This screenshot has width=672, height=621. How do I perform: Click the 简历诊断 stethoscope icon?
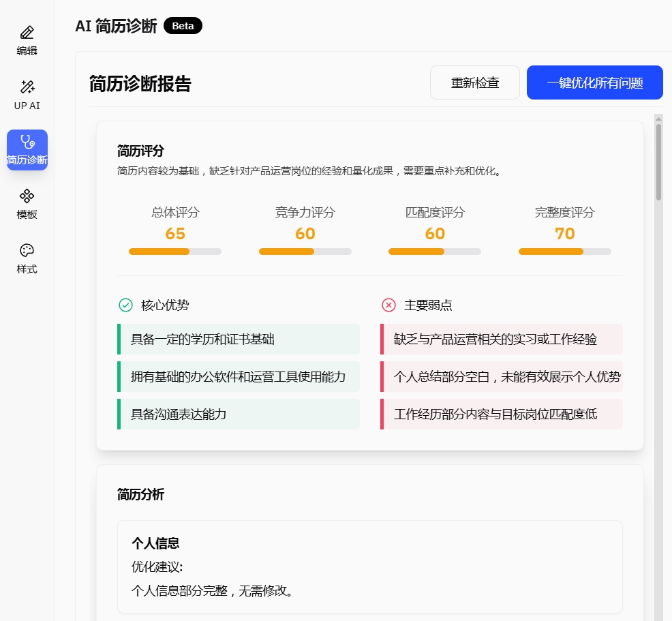coord(27,142)
